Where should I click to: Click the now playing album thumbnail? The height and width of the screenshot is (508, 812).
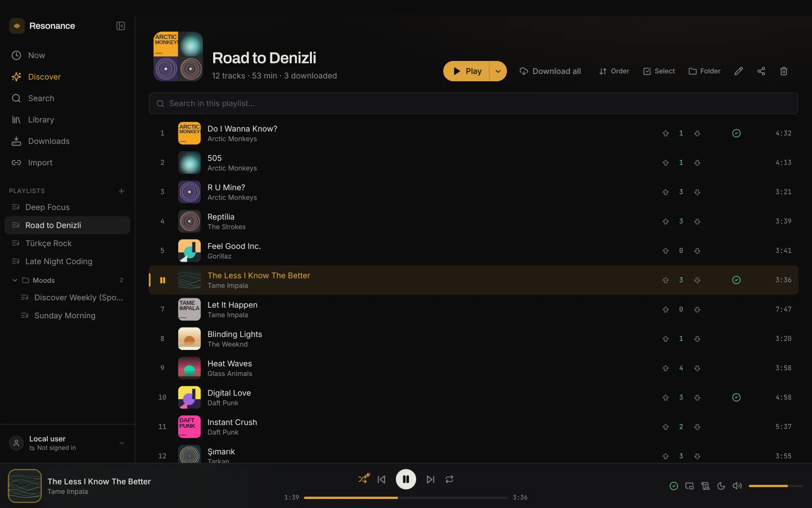click(25, 486)
